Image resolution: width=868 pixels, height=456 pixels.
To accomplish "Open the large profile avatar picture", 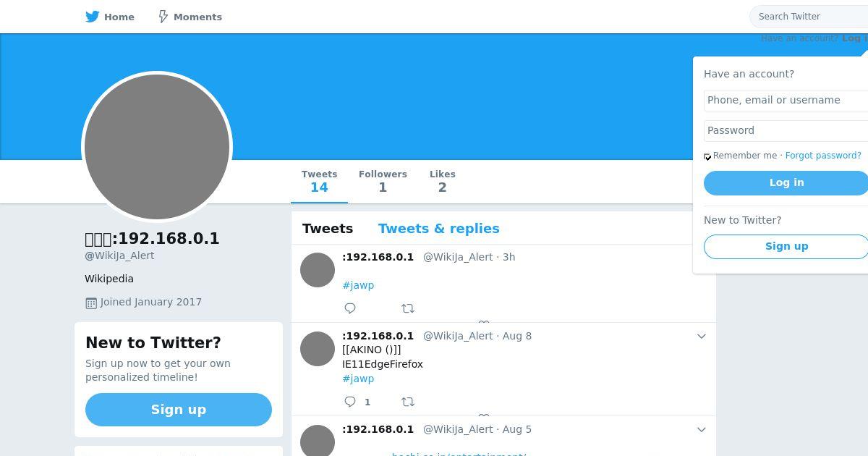I will click(x=157, y=147).
